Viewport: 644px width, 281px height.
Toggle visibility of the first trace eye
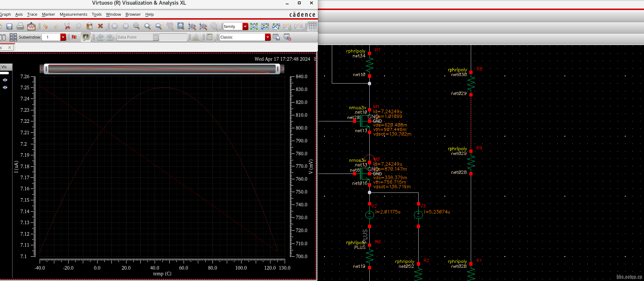point(5,80)
